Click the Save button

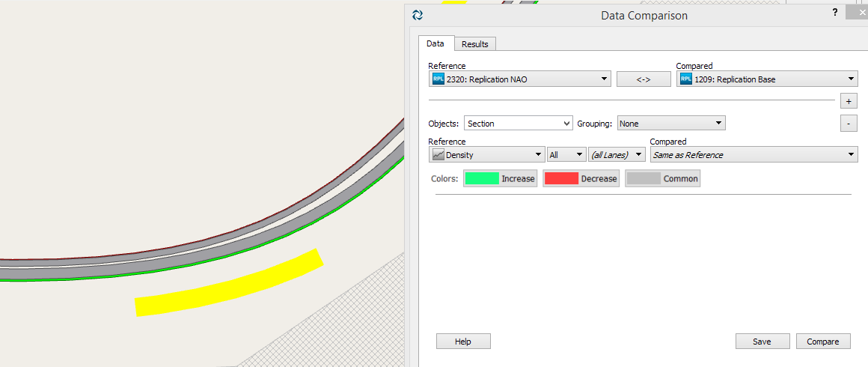[x=762, y=342]
